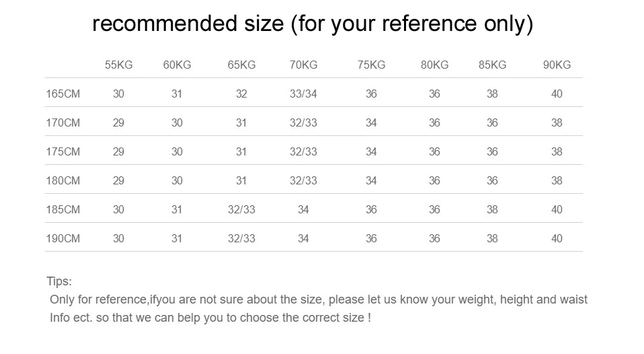Click the 165CM row label

[63, 94]
